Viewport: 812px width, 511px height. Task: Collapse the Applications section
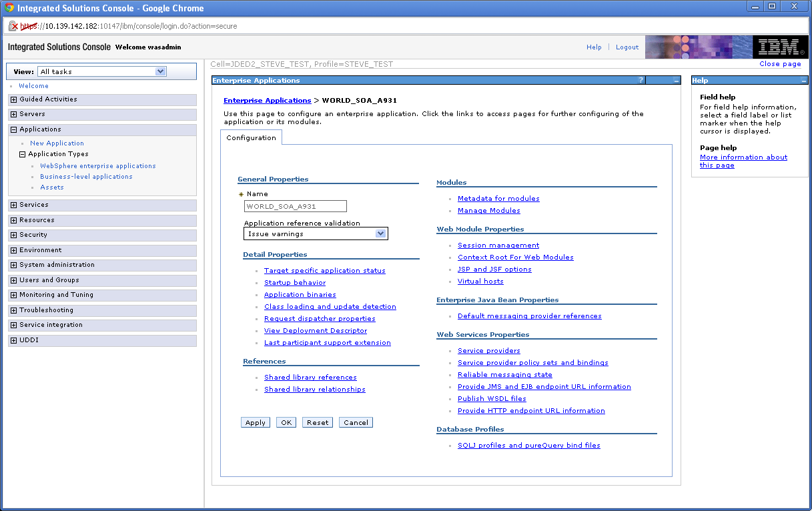coord(14,129)
